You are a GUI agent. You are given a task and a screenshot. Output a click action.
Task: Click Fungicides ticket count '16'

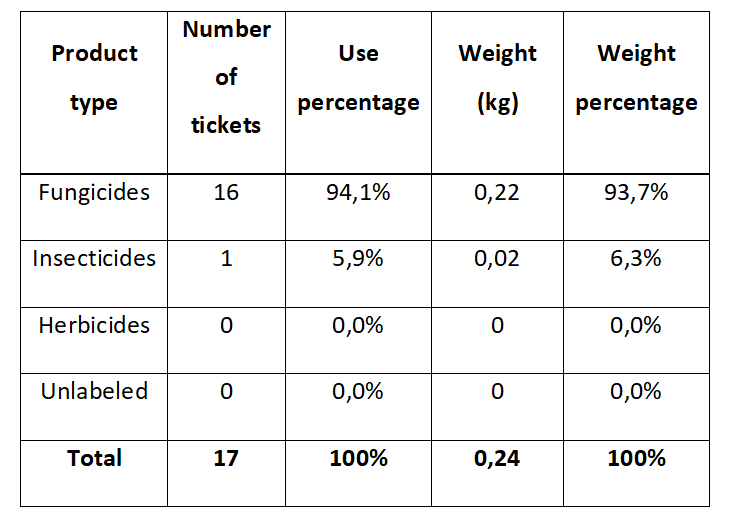coord(226,192)
